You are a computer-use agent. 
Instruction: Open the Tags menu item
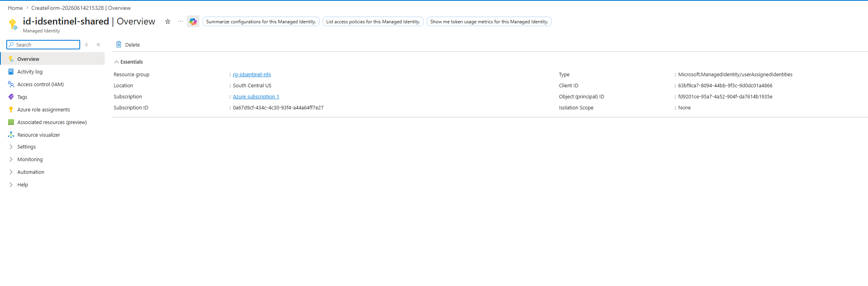[x=53, y=97]
